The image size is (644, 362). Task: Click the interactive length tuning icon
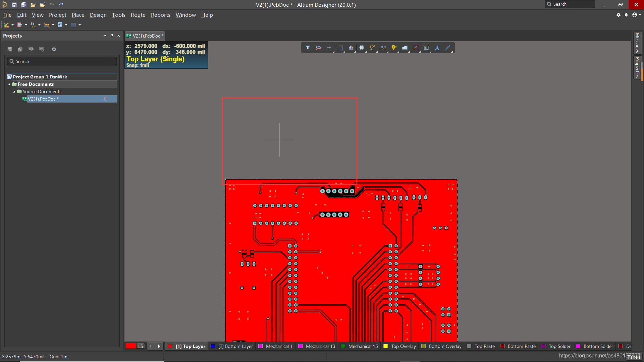coord(383,48)
